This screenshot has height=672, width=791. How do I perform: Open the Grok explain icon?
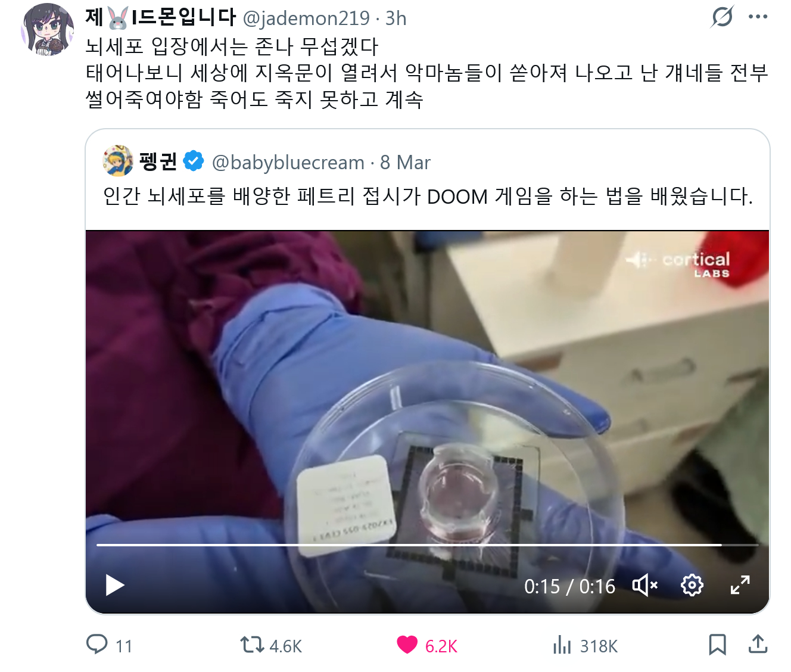(722, 17)
